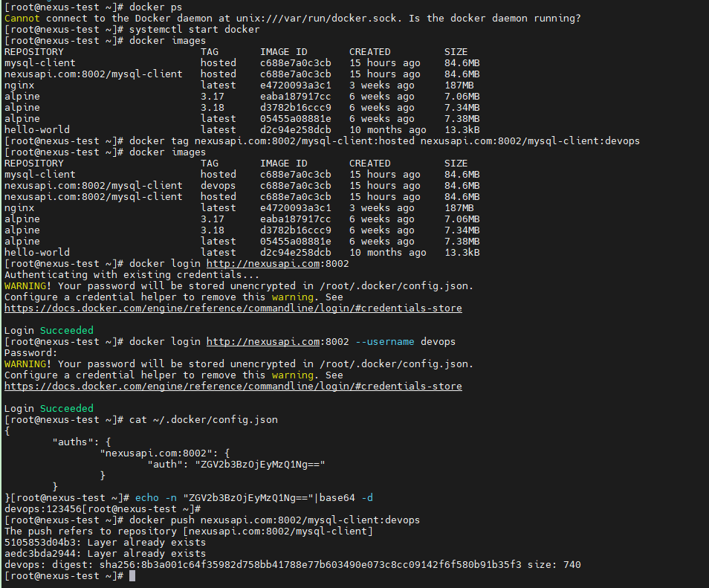
Task: Open nexusapi.com link in first docker login command
Action: [263, 264]
